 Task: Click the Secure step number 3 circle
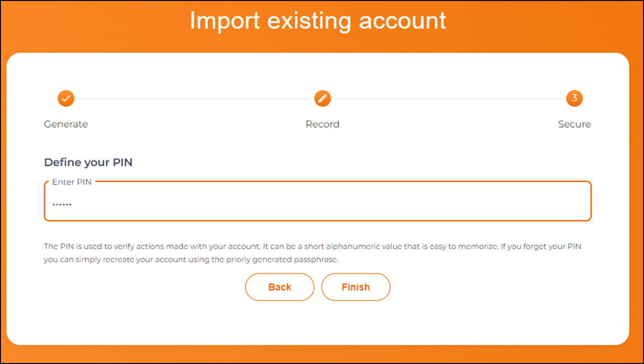coord(574,98)
